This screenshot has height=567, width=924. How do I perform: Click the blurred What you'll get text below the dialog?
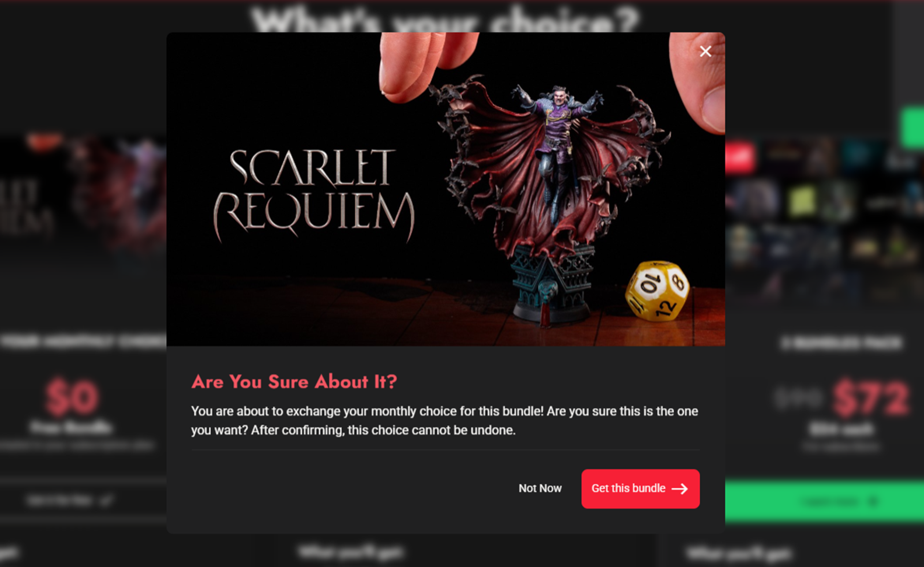coord(350,552)
